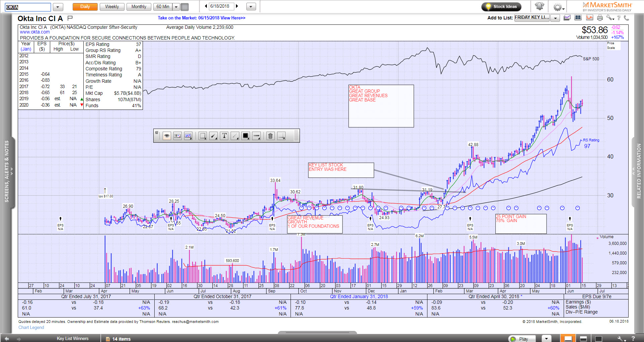
Task: Click the flag icon beside Okta Inc
Action: point(70,18)
